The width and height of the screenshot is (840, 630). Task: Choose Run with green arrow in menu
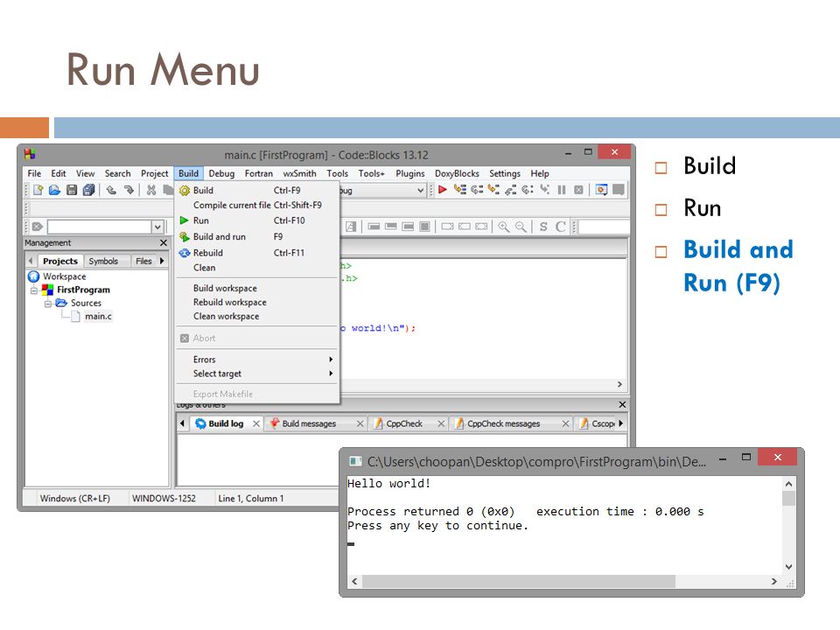coord(257,220)
